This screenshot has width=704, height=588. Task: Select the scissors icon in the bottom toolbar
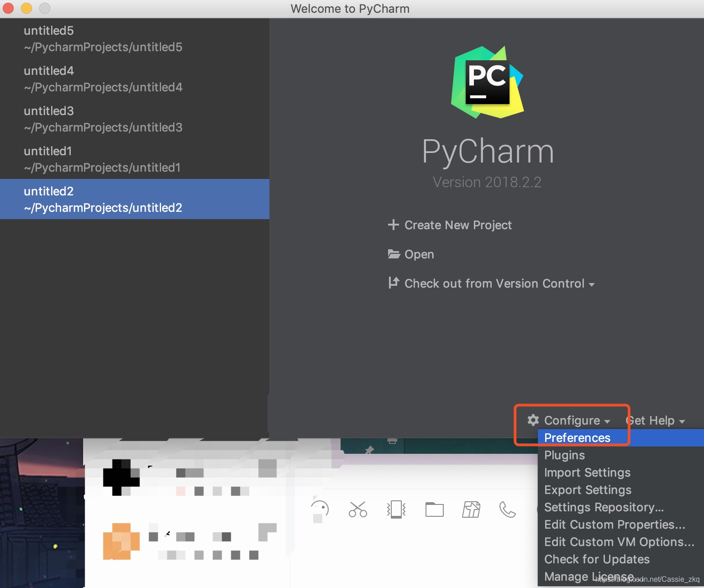[x=358, y=509]
